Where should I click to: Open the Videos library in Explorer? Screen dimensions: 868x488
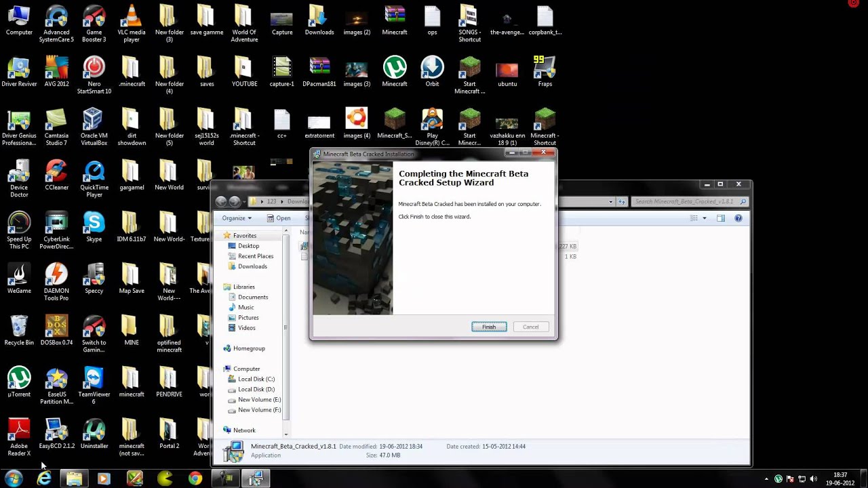[x=246, y=328]
